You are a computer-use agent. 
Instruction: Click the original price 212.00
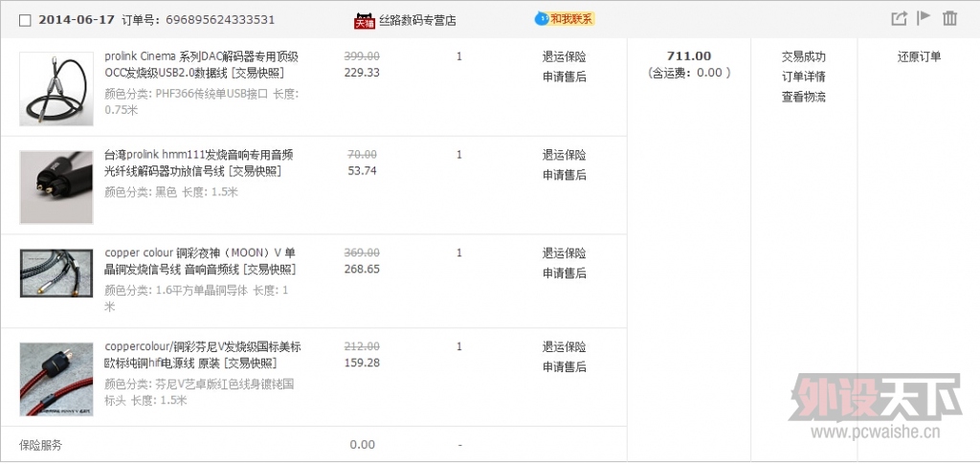tap(362, 346)
